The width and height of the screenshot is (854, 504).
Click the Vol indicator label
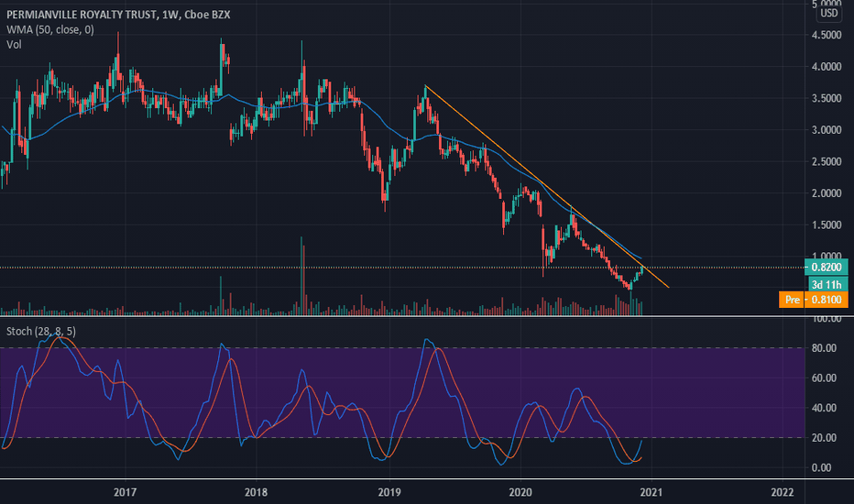[14, 45]
